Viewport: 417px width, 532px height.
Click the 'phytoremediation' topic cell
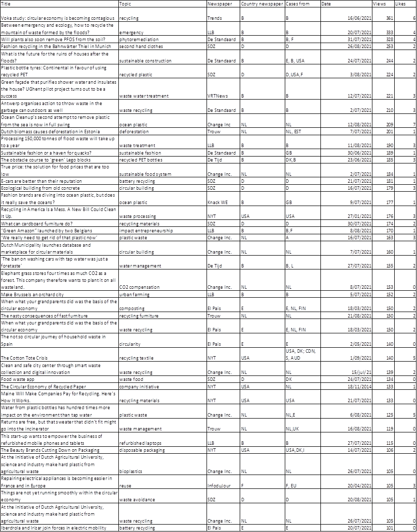(162, 39)
